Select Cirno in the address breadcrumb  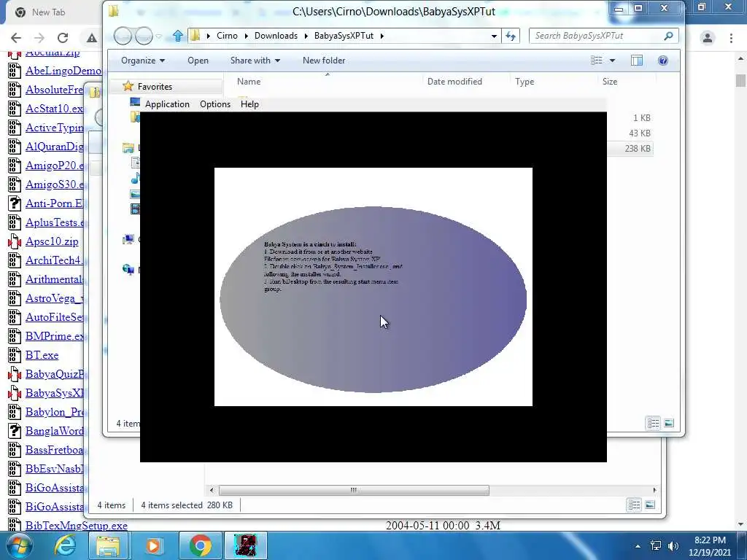[x=227, y=36]
